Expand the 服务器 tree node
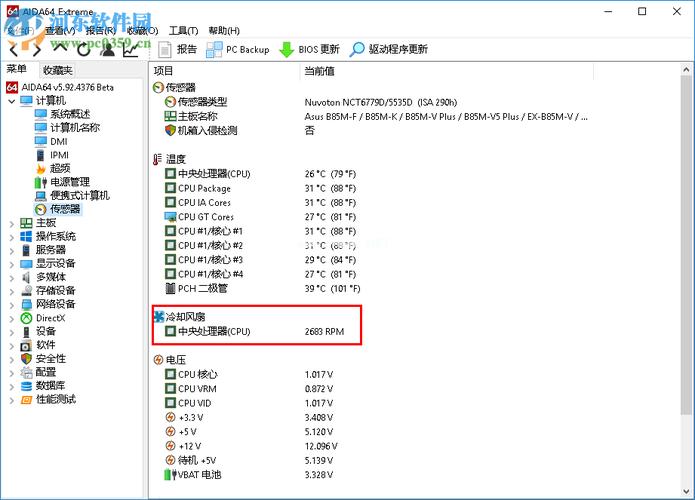 (12, 251)
